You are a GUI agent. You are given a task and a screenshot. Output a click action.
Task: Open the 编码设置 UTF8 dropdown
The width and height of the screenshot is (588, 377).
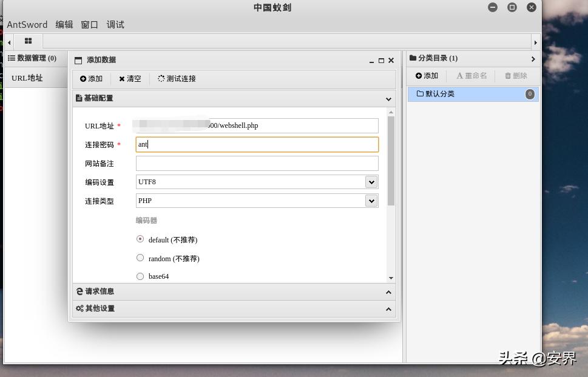[372, 181]
